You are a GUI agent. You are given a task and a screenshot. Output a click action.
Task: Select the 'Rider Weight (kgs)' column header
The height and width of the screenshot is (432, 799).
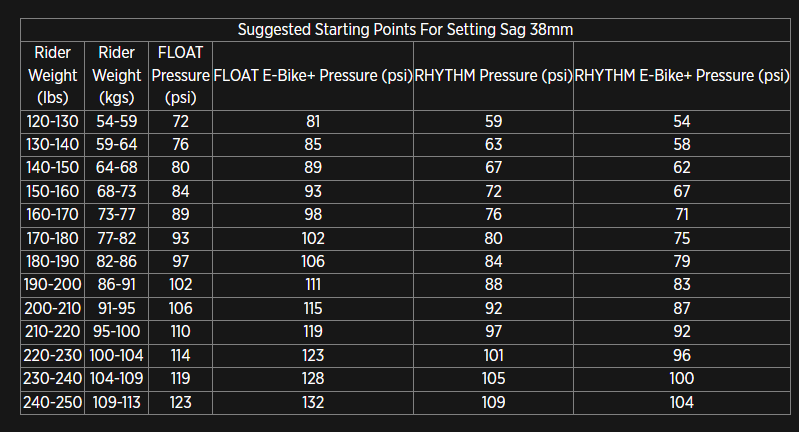pos(117,75)
